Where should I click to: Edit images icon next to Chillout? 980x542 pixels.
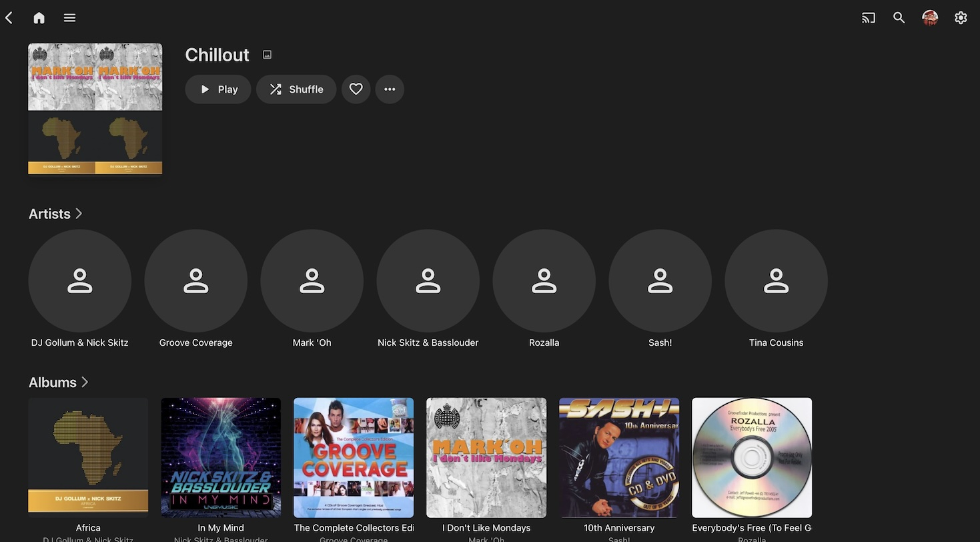pyautogui.click(x=267, y=55)
